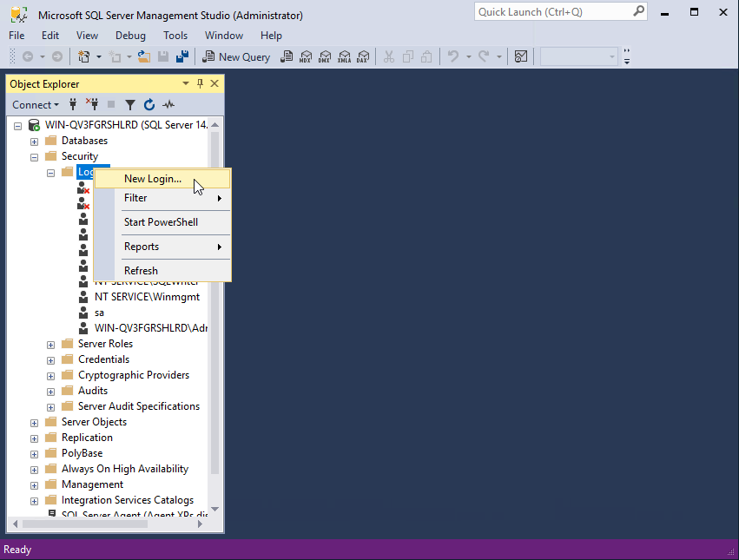This screenshot has height=560, width=739.
Task: Select the sa login
Action: [x=99, y=313]
